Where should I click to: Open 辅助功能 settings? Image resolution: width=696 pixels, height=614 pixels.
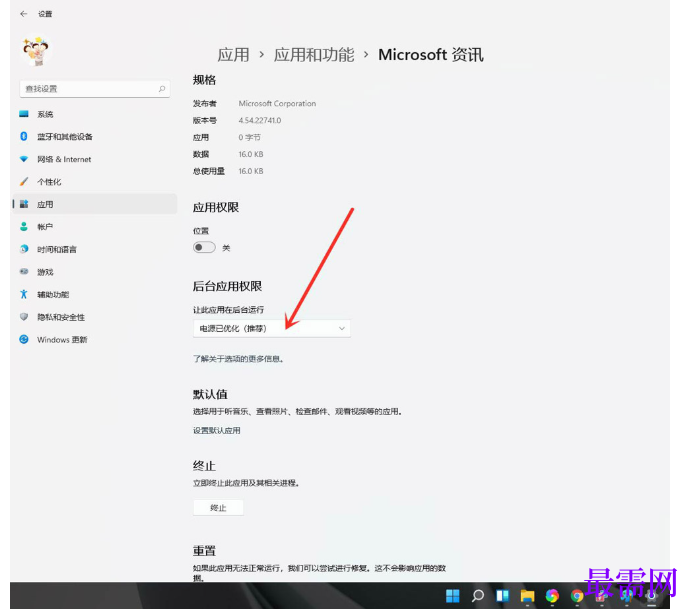click(94, 294)
